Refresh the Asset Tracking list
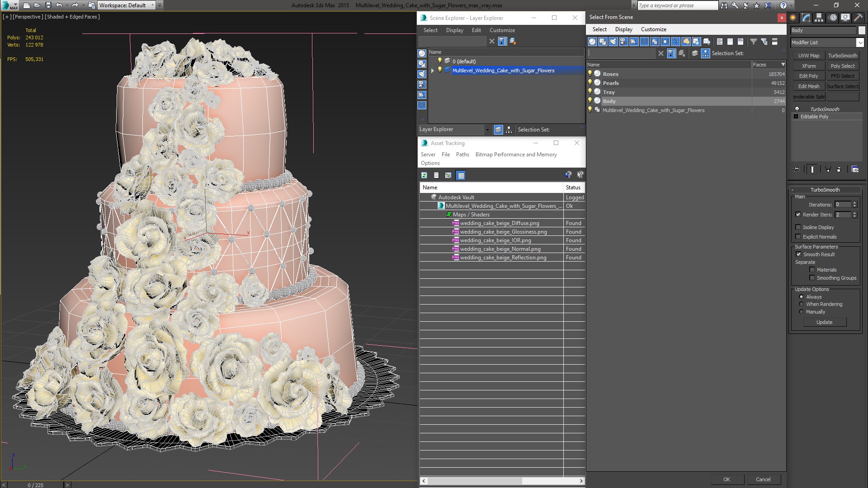This screenshot has width=868, height=488. point(424,175)
